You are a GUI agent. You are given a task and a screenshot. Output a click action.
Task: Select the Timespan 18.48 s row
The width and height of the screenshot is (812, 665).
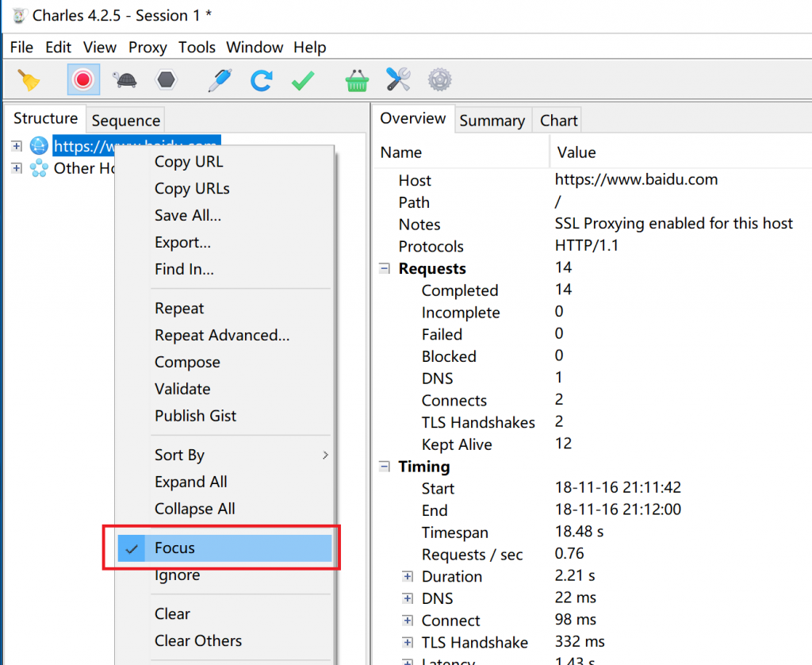click(593, 532)
